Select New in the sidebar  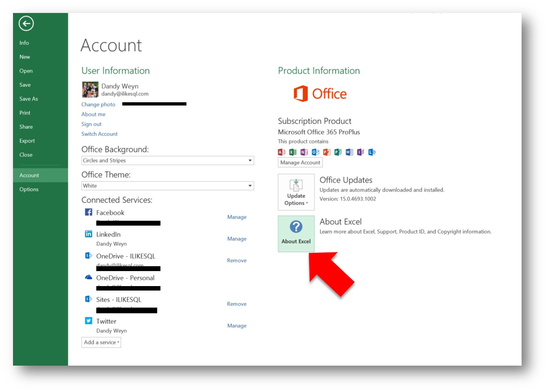(x=25, y=57)
